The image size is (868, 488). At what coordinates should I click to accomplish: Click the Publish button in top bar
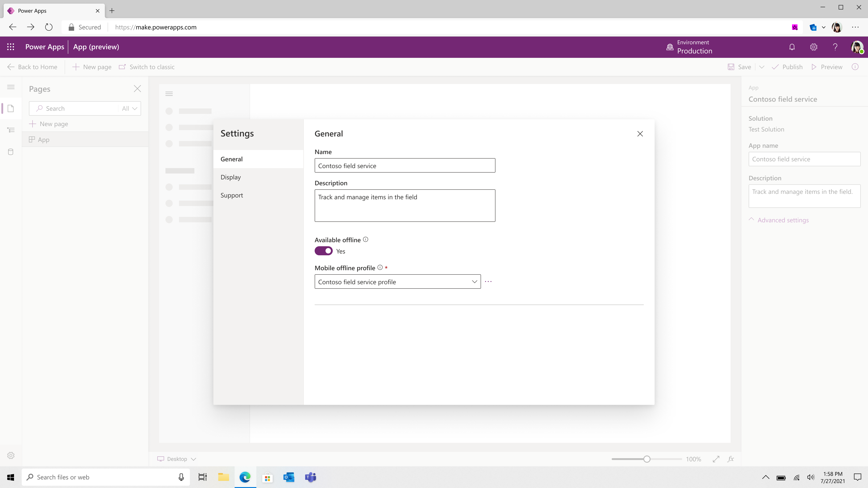click(x=792, y=67)
